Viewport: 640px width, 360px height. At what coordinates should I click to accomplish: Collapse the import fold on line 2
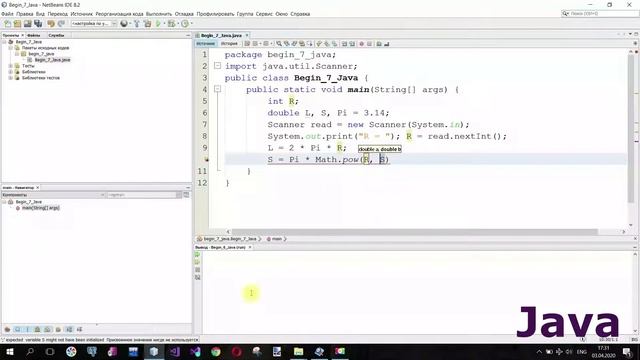pyautogui.click(x=218, y=65)
